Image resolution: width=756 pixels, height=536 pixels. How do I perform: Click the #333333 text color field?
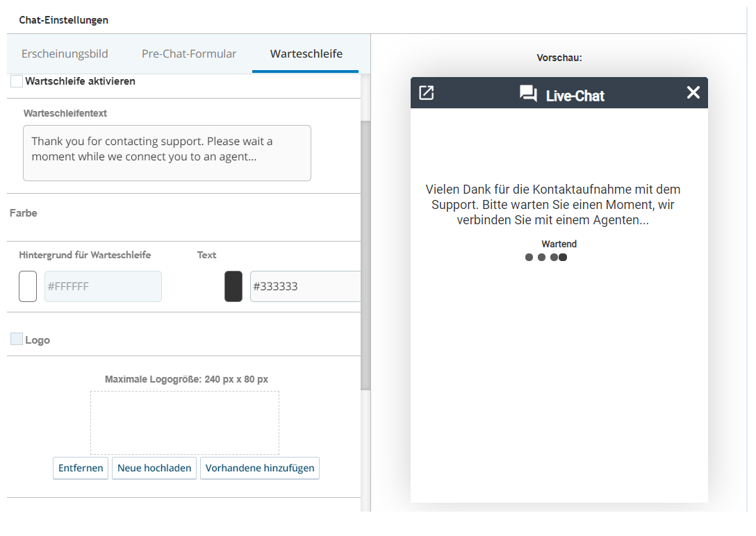point(305,287)
